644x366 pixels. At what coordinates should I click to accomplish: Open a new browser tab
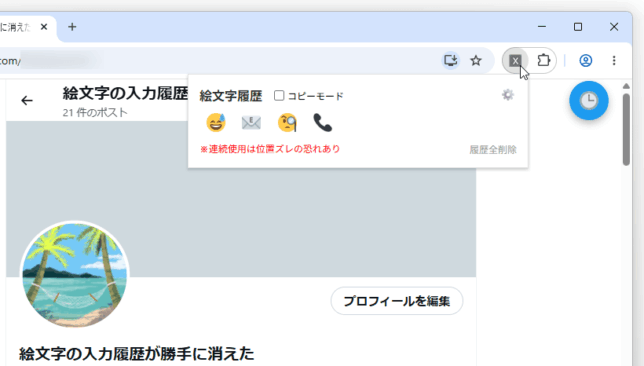click(x=72, y=27)
